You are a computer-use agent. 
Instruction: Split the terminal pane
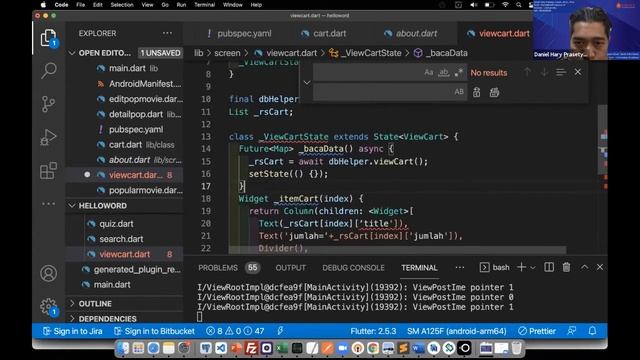point(549,267)
